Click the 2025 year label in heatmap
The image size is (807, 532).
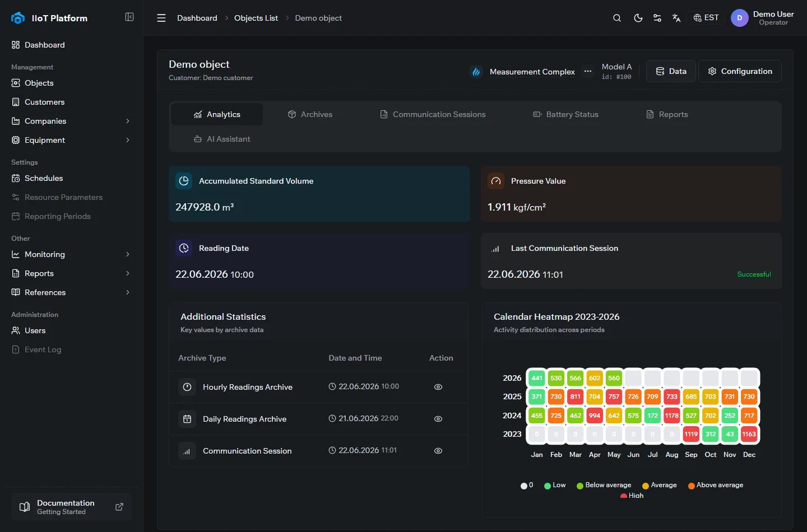(x=512, y=396)
